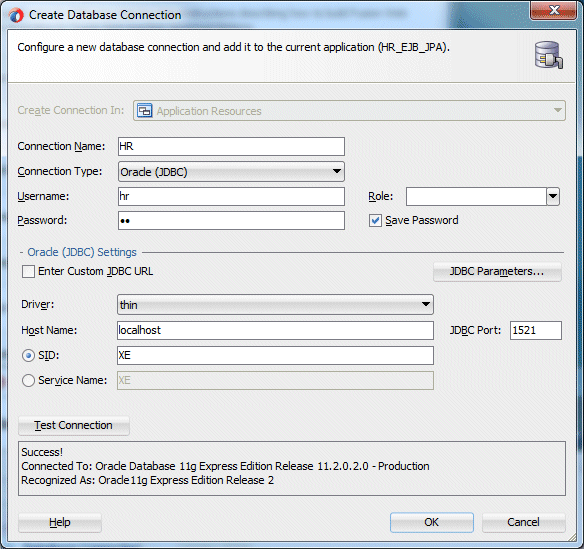Select the SID radio button
The height and width of the screenshot is (549, 584).
28,356
